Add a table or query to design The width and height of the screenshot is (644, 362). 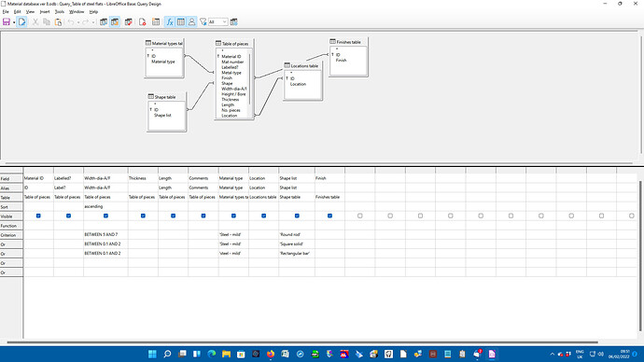coord(156,21)
